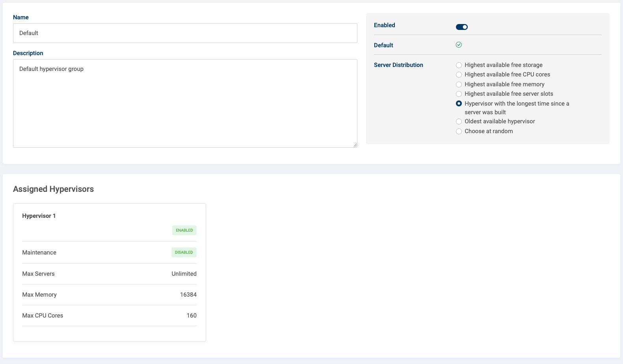Viewport: 623px width, 364px height.
Task: Click the Description field label
Action: click(x=28, y=53)
